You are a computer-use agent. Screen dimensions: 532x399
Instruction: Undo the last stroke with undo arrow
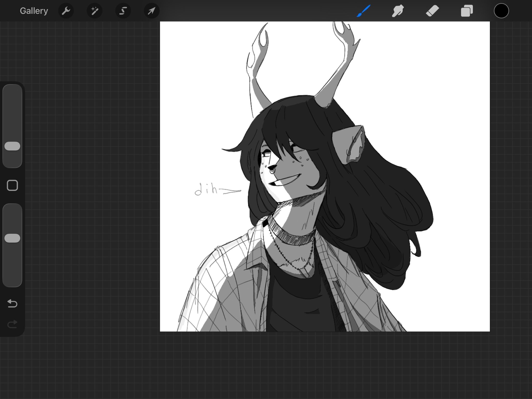point(12,303)
